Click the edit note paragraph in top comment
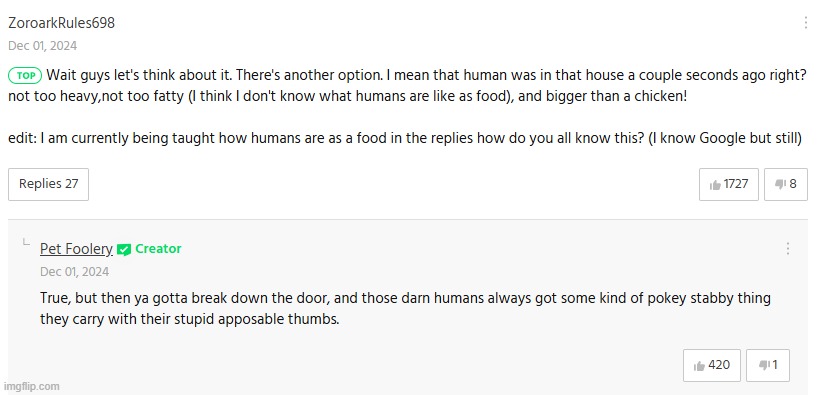 click(x=405, y=139)
